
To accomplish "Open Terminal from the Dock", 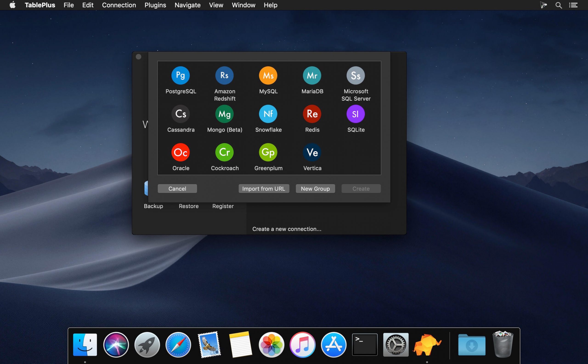I will click(x=365, y=344).
